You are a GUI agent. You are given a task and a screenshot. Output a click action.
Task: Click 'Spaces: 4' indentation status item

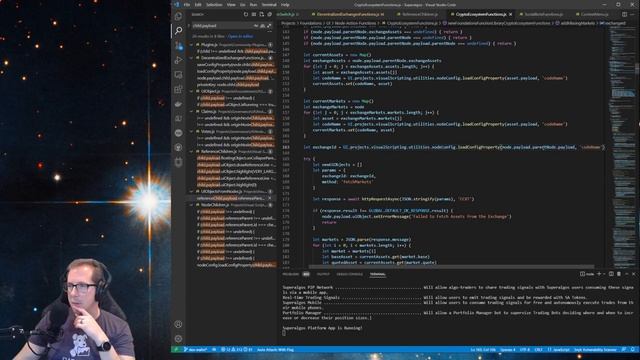pyautogui.click(x=508, y=350)
